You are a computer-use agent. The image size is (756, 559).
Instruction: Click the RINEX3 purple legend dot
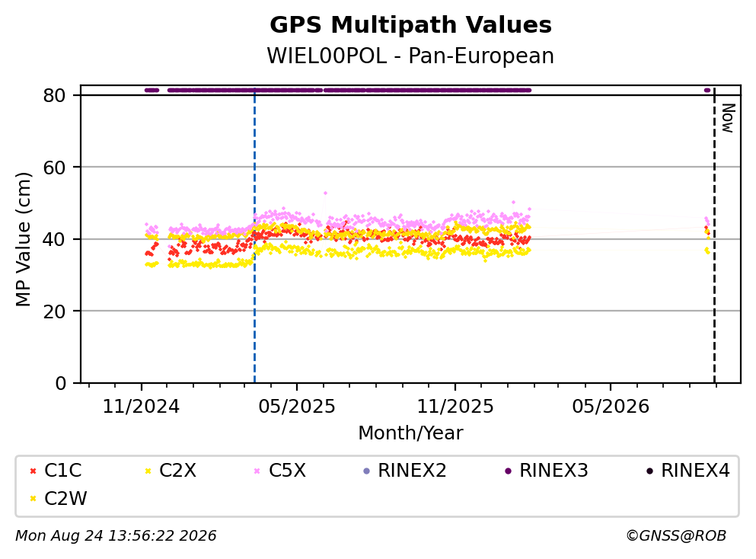508,471
